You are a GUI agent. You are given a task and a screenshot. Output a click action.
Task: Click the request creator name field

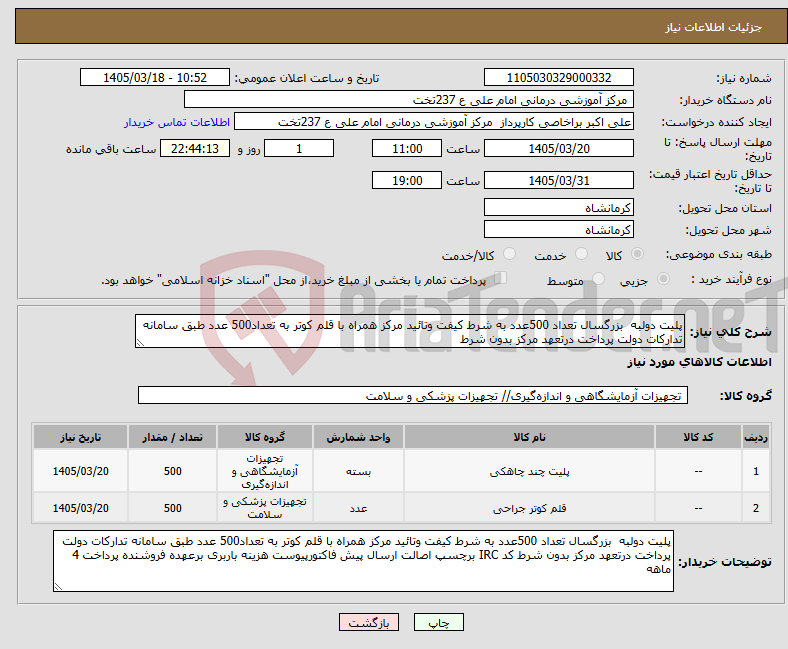(x=434, y=122)
